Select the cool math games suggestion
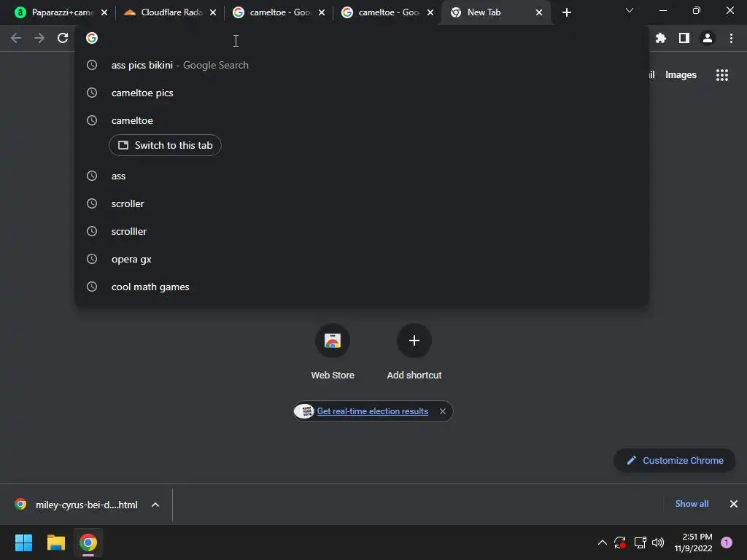Screen dimensions: 747x560 362,287
